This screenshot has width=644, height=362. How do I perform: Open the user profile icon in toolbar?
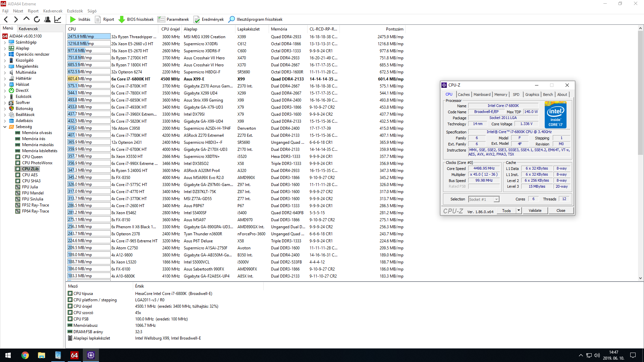pyautogui.click(x=47, y=19)
